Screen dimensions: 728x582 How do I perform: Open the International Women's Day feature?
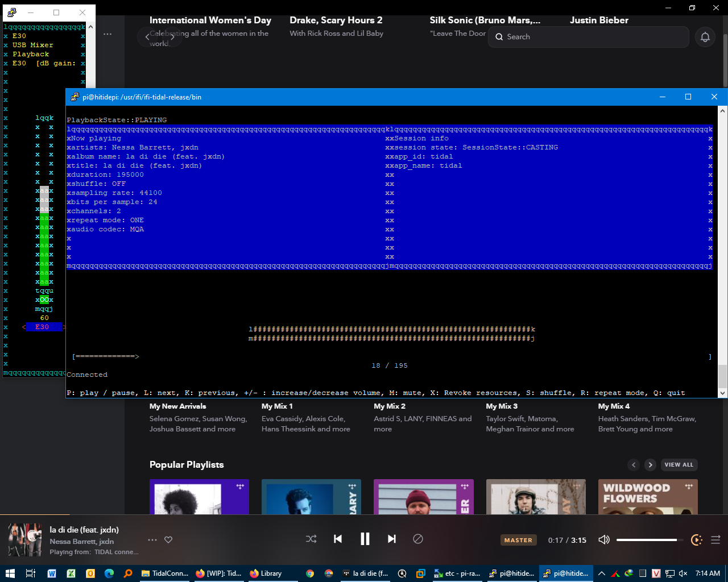point(210,20)
